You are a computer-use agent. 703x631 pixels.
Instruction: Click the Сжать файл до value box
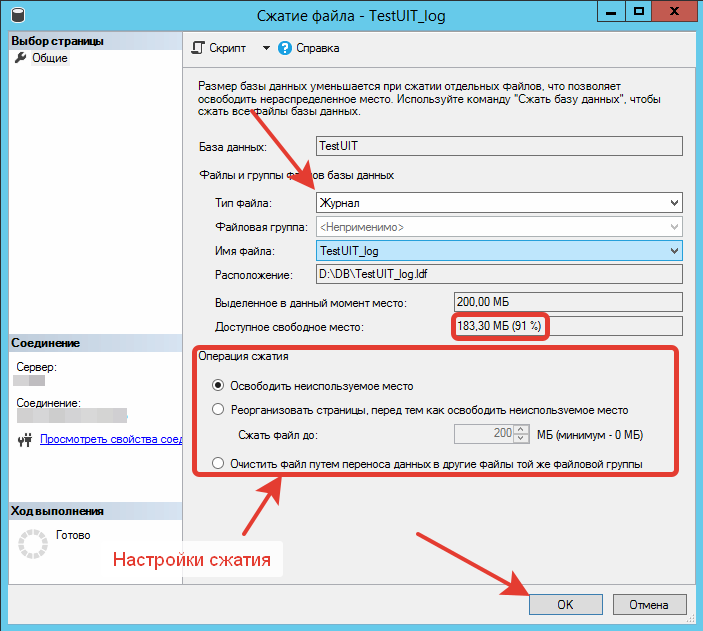click(x=484, y=434)
